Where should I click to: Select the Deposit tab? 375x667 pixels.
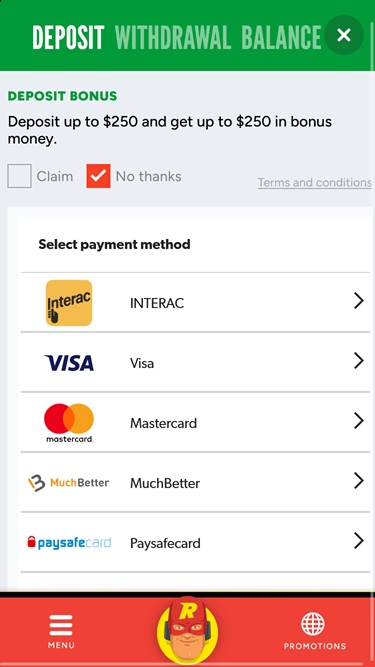(x=68, y=37)
